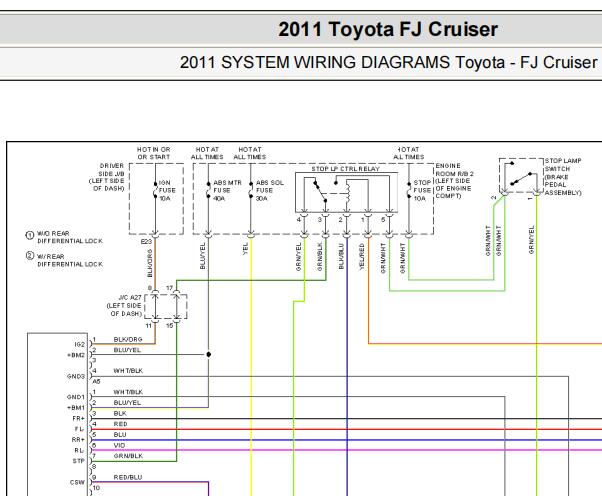Screen dimensions: 602x496
Task: Click the 'IG2' terminal label
Action: (x=80, y=344)
